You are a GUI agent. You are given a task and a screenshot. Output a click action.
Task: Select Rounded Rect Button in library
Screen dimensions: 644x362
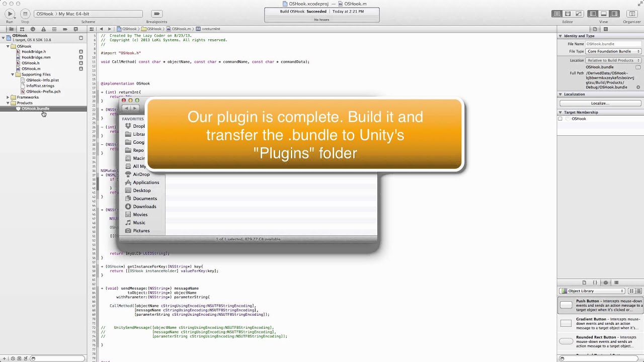[x=600, y=341]
